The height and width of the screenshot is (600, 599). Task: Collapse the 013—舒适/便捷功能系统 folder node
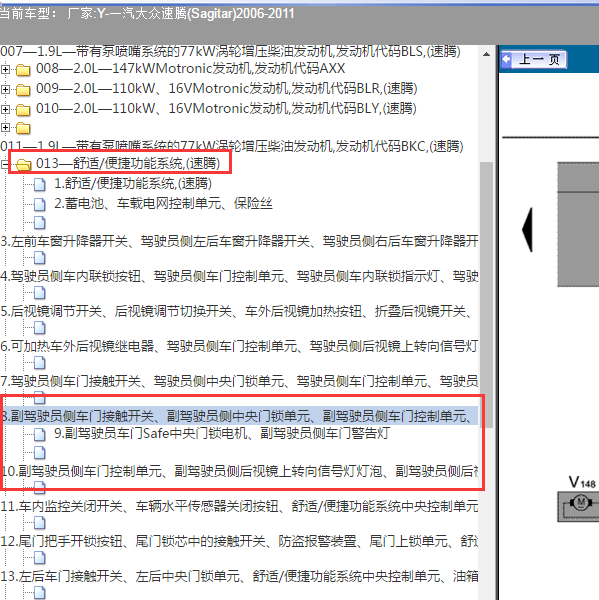(5, 165)
